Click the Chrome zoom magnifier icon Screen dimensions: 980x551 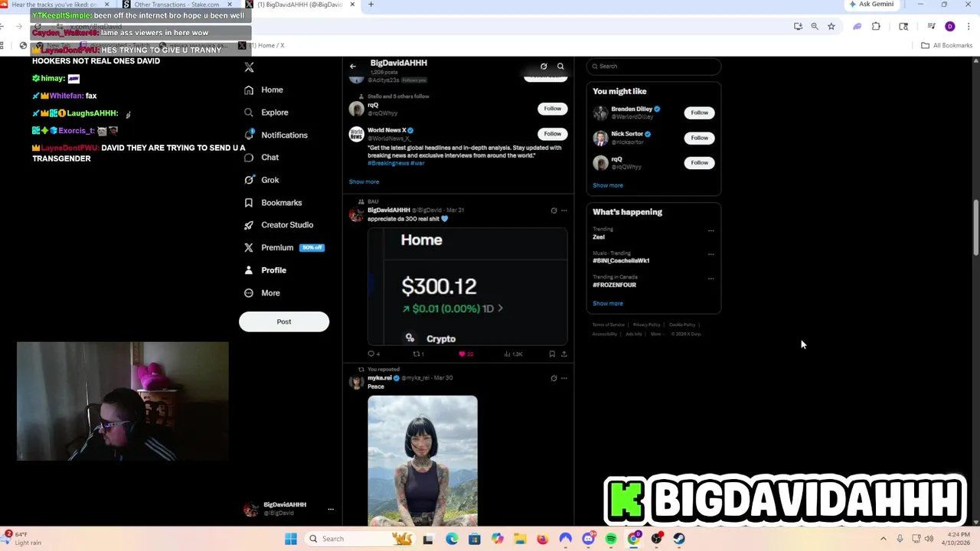coord(815,26)
